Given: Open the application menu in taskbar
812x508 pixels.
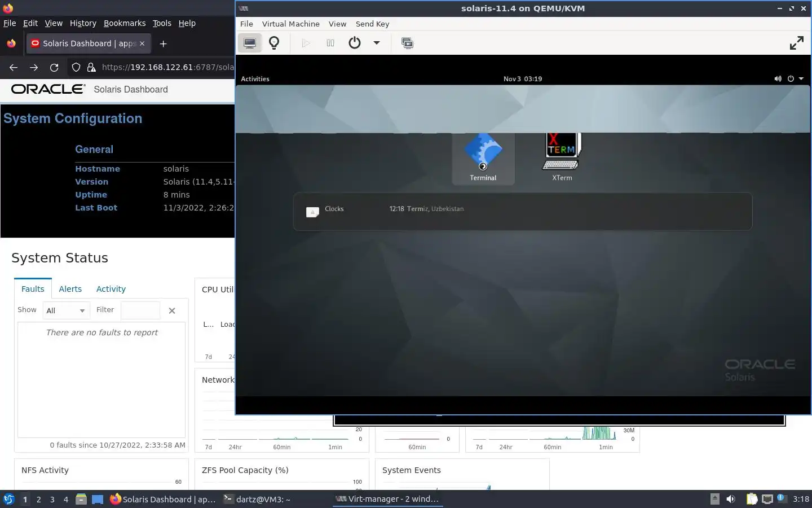Looking at the screenshot, I should (x=8, y=499).
